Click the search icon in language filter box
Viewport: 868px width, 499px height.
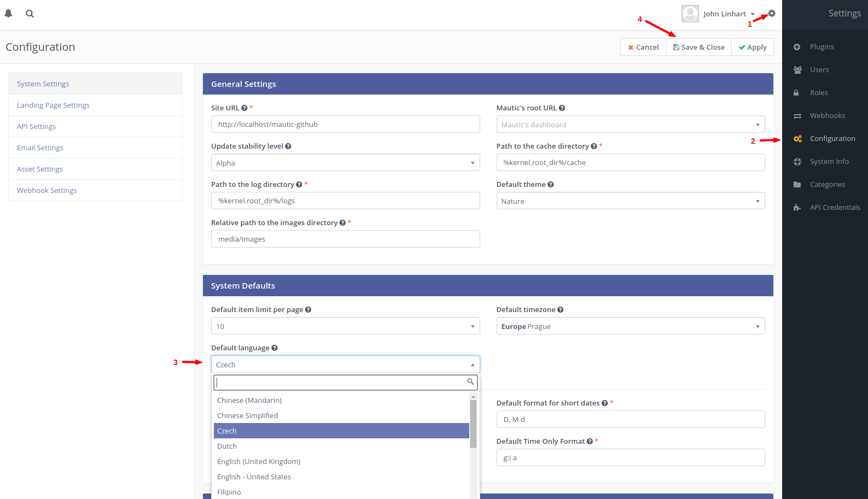470,381
